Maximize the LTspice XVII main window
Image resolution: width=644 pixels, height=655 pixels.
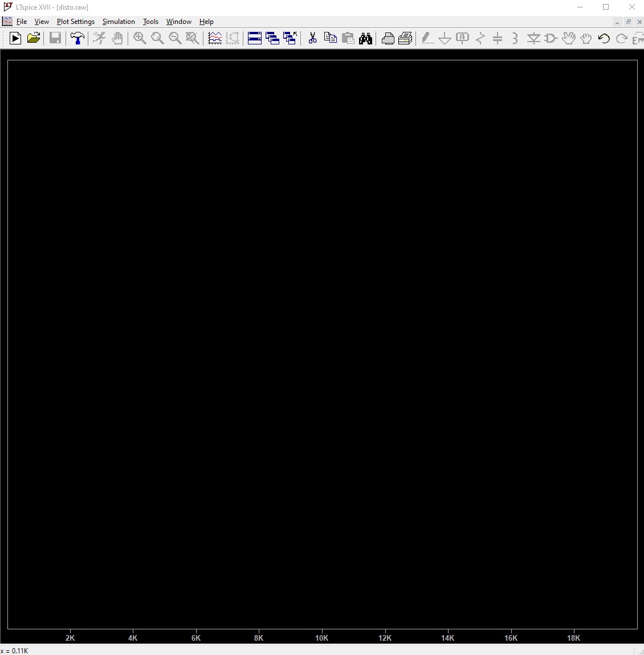[606, 7]
